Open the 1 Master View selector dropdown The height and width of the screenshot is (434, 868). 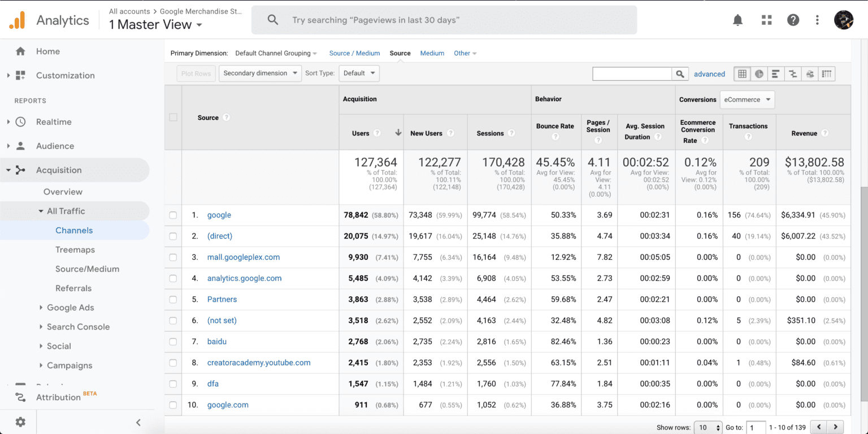[x=155, y=25]
